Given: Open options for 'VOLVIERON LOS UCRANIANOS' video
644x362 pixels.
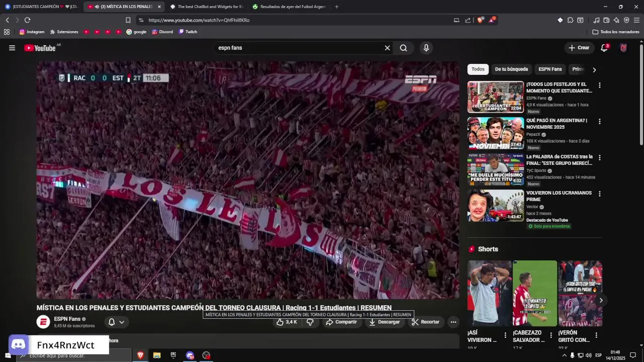Looking at the screenshot, I should tap(599, 194).
